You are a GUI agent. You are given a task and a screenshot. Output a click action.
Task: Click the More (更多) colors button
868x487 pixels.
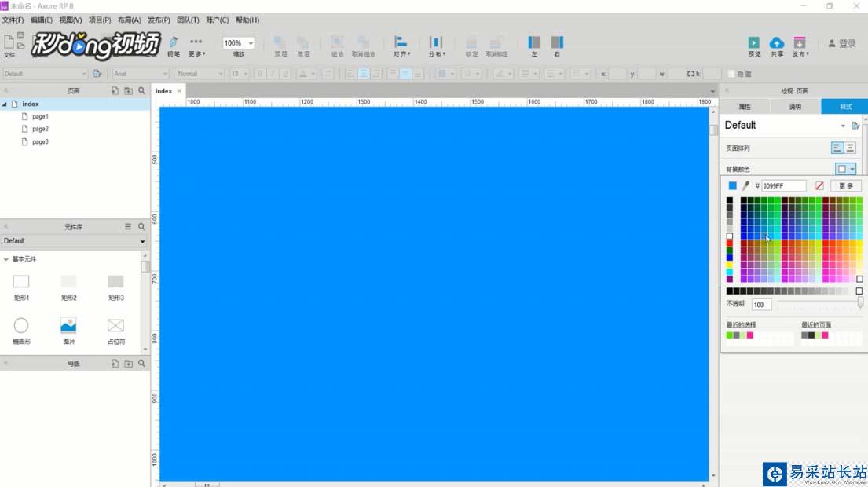(845, 186)
